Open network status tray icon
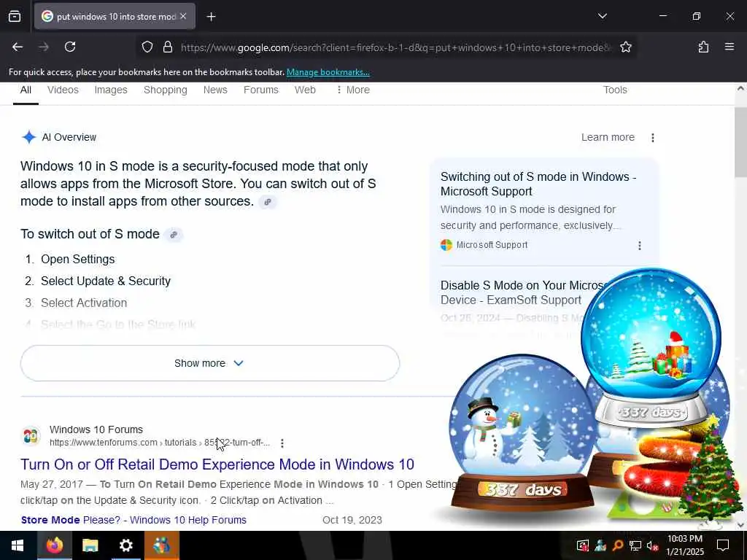Screen dimensions: 747x560 tap(635, 545)
